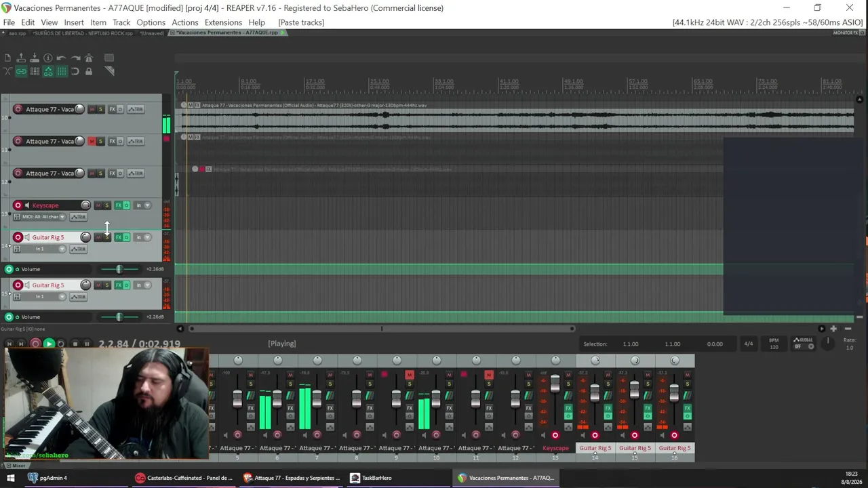The width and height of the screenshot is (868, 488).
Task: Click the transport playrate knob
Action: [x=827, y=342]
